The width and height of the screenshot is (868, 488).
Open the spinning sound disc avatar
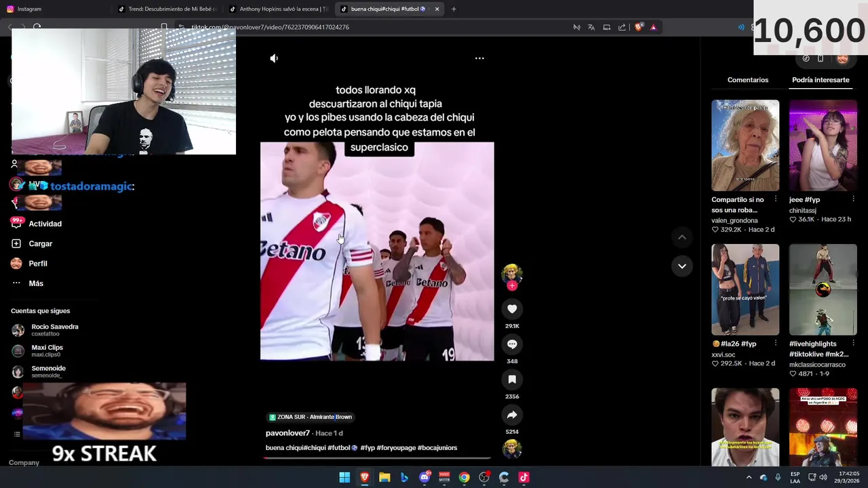pyautogui.click(x=512, y=449)
